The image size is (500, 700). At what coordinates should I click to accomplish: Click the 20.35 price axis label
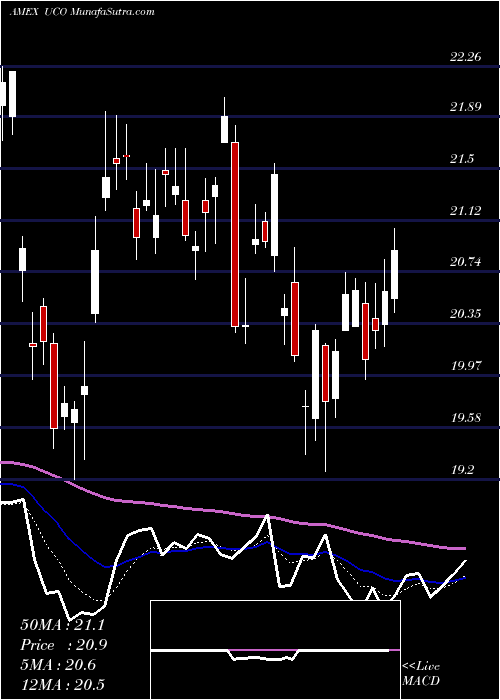[x=466, y=313]
